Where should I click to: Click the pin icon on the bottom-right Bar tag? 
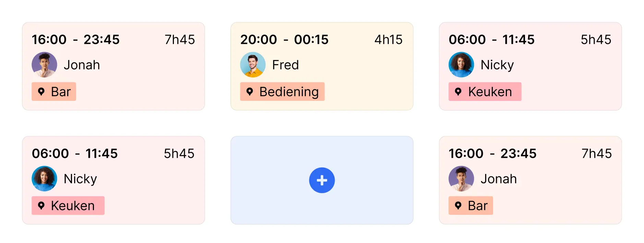click(x=458, y=205)
